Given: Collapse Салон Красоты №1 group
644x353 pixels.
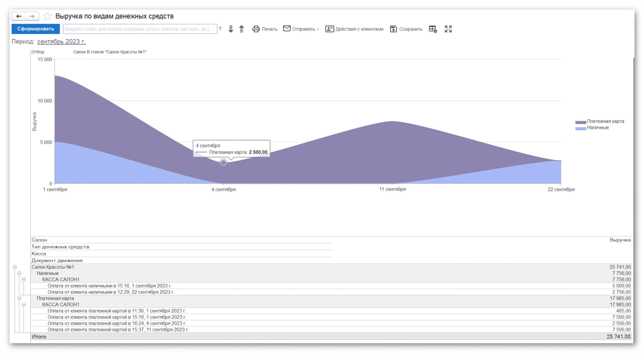Looking at the screenshot, I should click(15, 267).
